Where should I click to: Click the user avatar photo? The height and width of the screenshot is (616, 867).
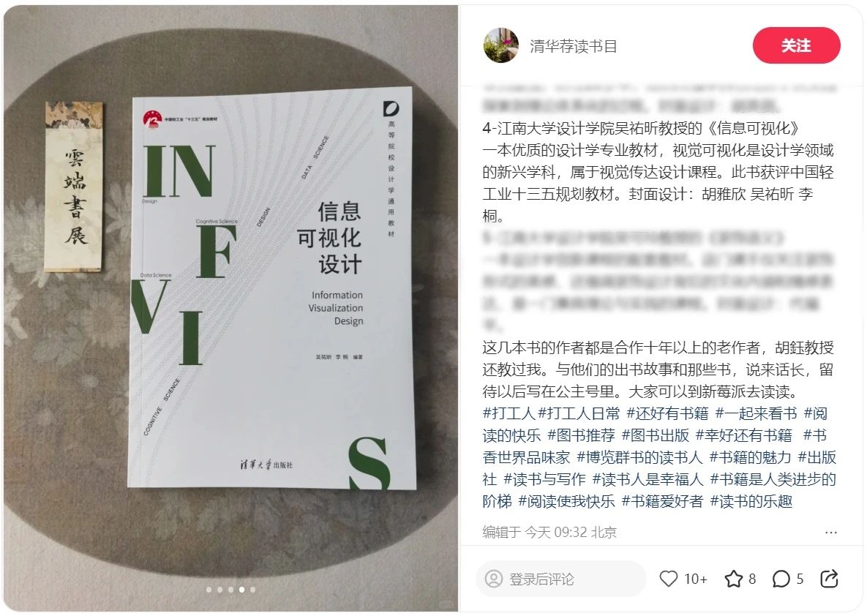501,45
